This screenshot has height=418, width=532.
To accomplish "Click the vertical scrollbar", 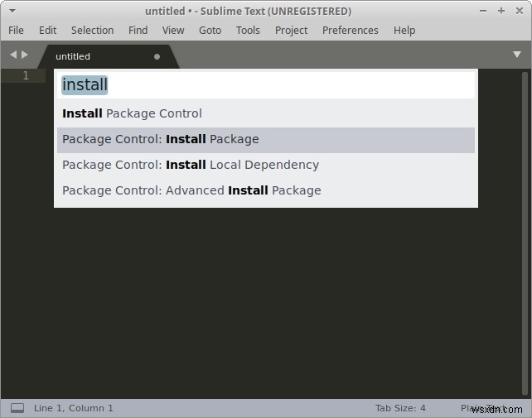I will point(525,233).
